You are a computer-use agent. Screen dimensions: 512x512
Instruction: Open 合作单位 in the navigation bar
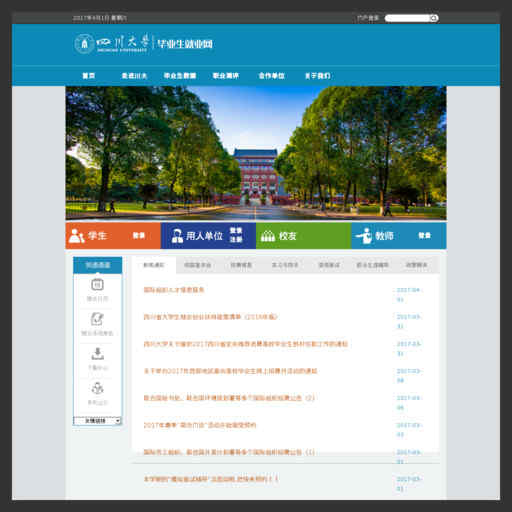[x=272, y=76]
